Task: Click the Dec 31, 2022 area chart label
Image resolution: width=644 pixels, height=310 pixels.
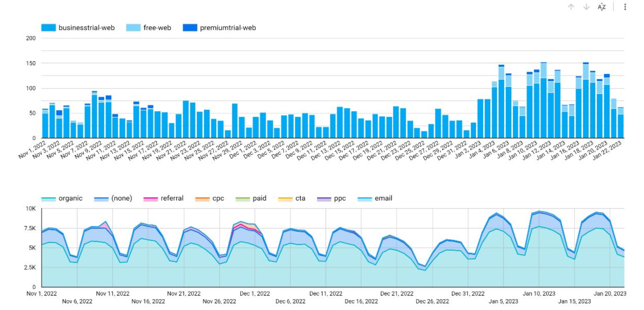Action: 468,293
